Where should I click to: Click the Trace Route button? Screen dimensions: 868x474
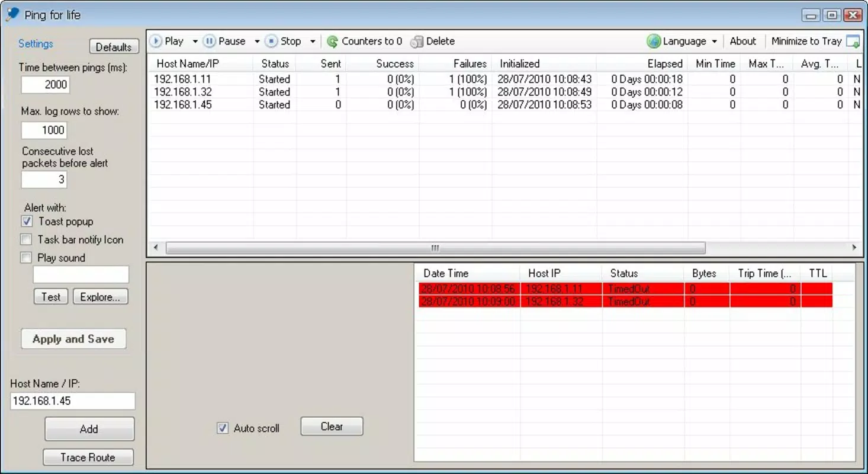[x=88, y=457]
